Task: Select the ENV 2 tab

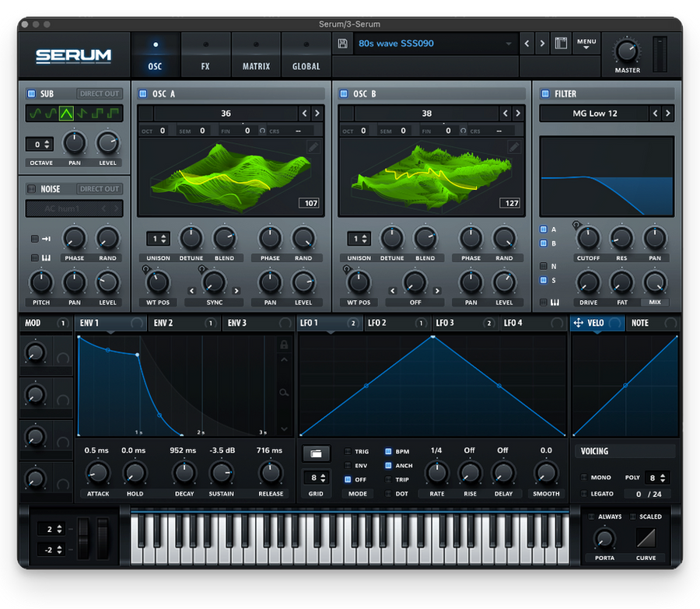Action: pos(184,323)
